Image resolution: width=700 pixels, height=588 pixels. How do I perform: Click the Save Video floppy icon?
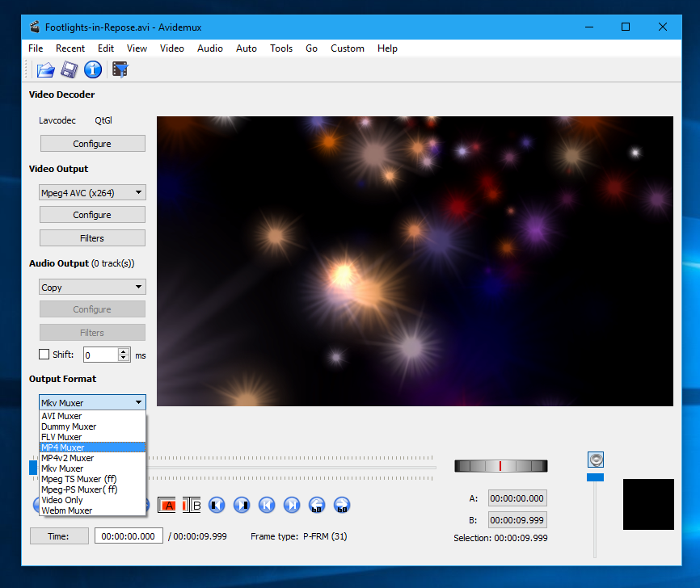click(x=69, y=70)
